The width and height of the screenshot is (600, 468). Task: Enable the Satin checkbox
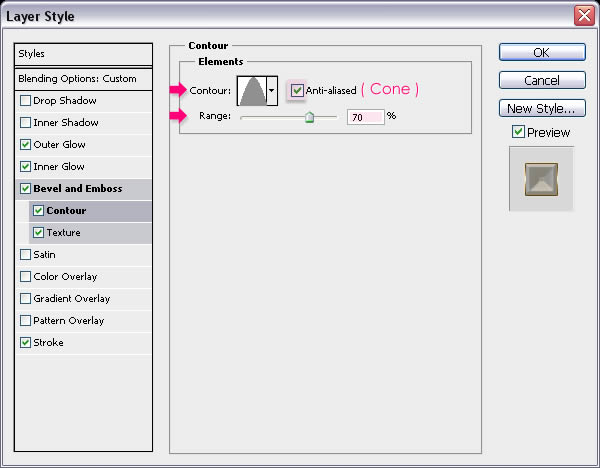coord(25,254)
